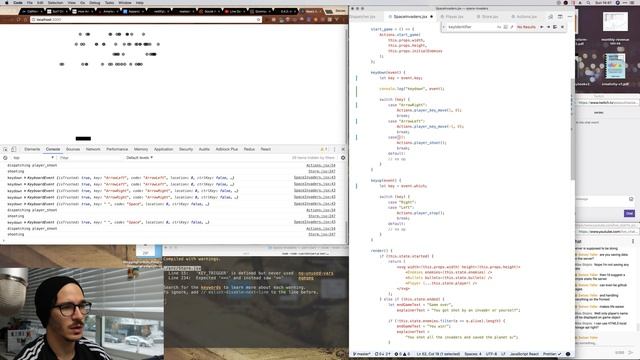Open the Performance tab in DevTools
This screenshot has width=640, height=360.
tap(117, 149)
